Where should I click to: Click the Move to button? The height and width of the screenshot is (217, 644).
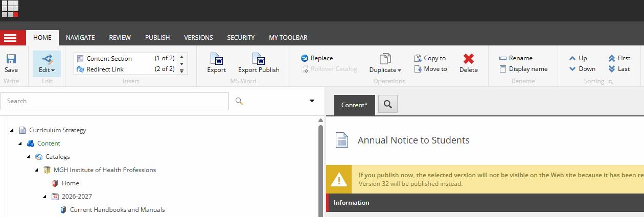pyautogui.click(x=430, y=69)
